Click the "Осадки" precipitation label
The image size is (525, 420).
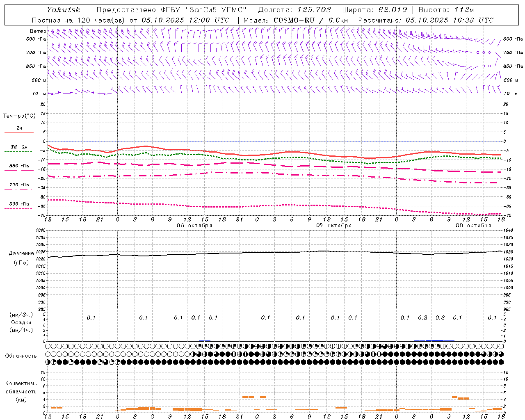pyautogui.click(x=21, y=322)
